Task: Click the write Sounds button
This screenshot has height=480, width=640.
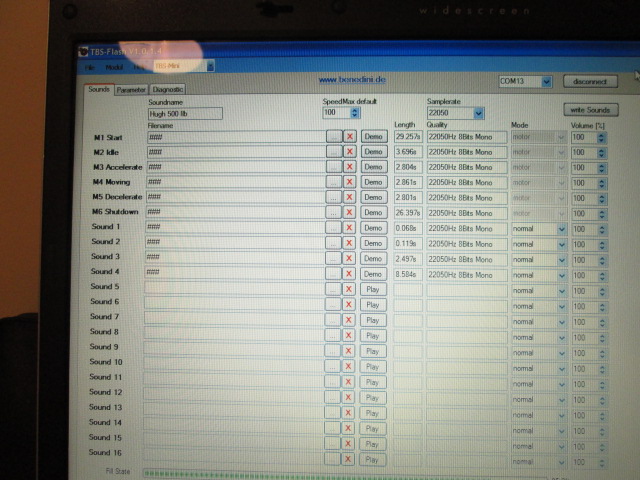Action: [x=591, y=110]
